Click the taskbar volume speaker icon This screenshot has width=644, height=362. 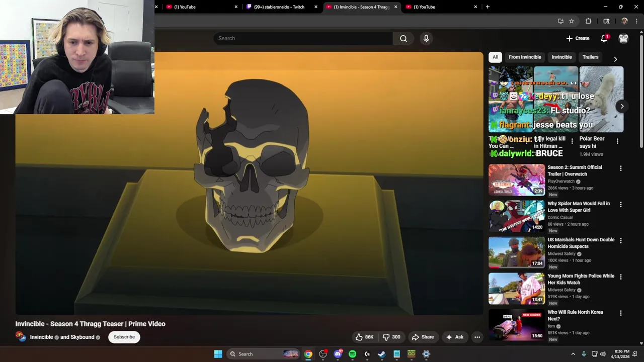[x=603, y=354]
